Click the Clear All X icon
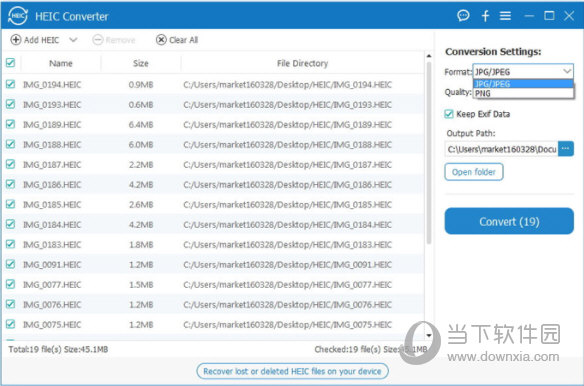Image resolution: width=584 pixels, height=386 pixels. pyautogui.click(x=161, y=39)
